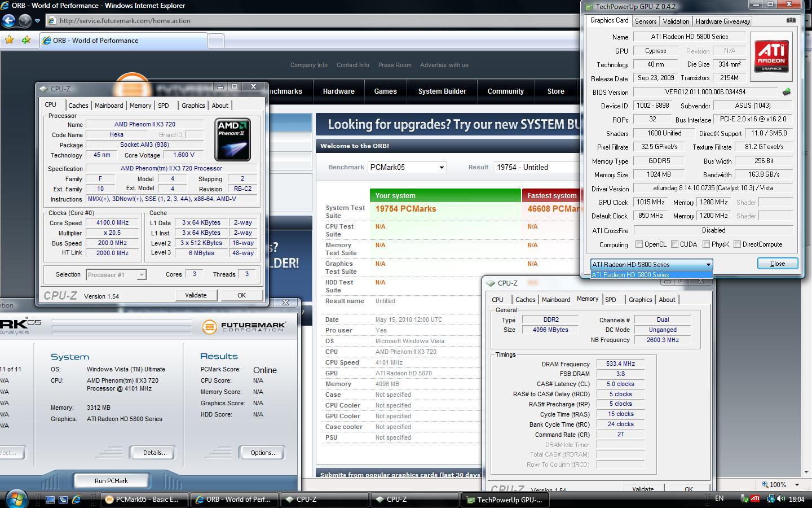Screen dimensions: 812x508
Task: Select the Hardware menu on Futuremark site
Action: 338,91
